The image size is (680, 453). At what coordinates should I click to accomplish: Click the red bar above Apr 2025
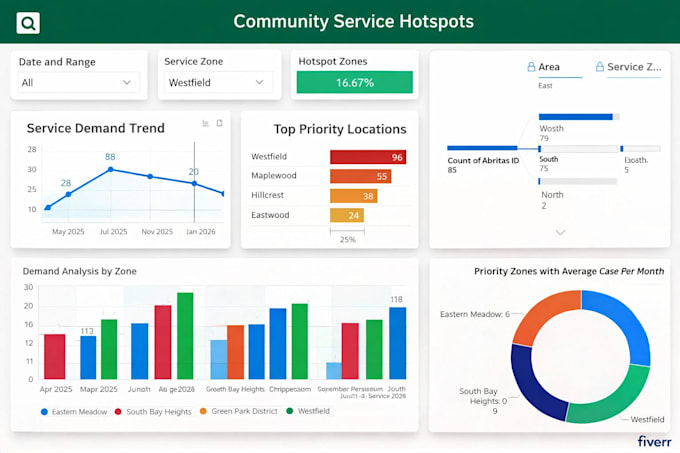pos(55,356)
